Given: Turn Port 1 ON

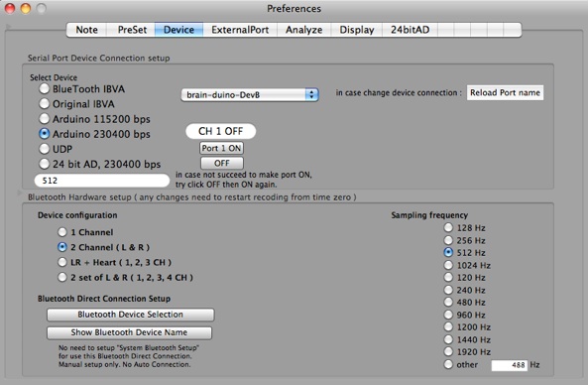Looking at the screenshot, I should (221, 148).
